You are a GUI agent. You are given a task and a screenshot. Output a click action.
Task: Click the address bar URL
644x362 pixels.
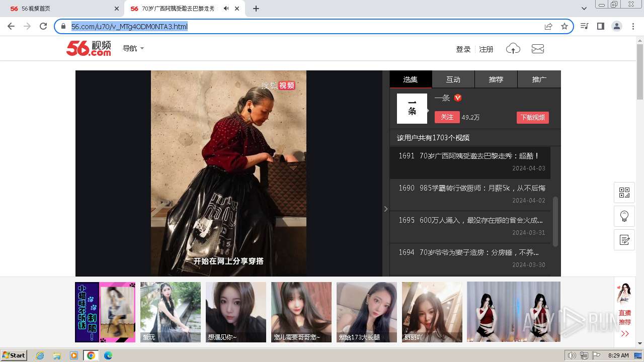point(129,26)
